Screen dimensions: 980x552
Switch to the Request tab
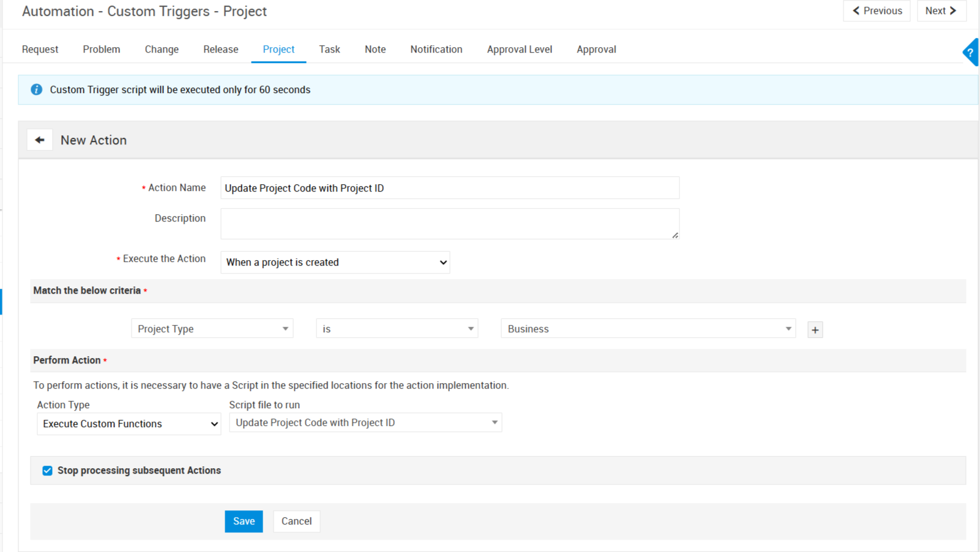click(40, 50)
